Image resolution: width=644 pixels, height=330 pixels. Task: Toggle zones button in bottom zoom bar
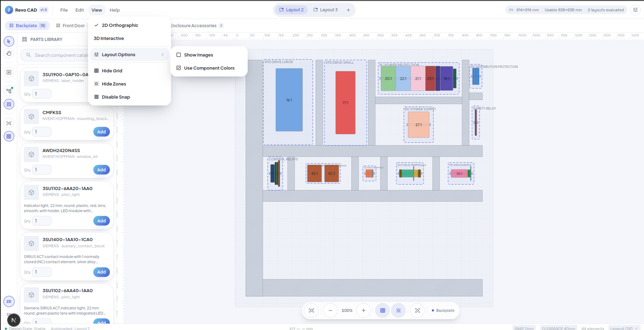click(x=398, y=310)
